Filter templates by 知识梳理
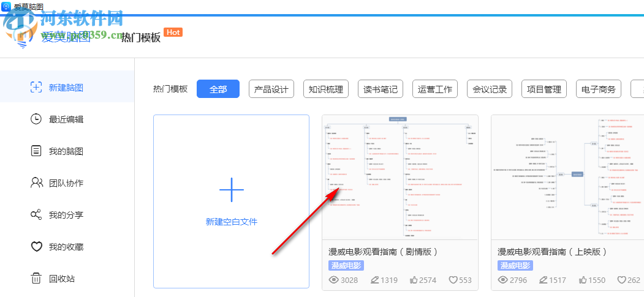The height and width of the screenshot is (297, 644). tap(326, 89)
